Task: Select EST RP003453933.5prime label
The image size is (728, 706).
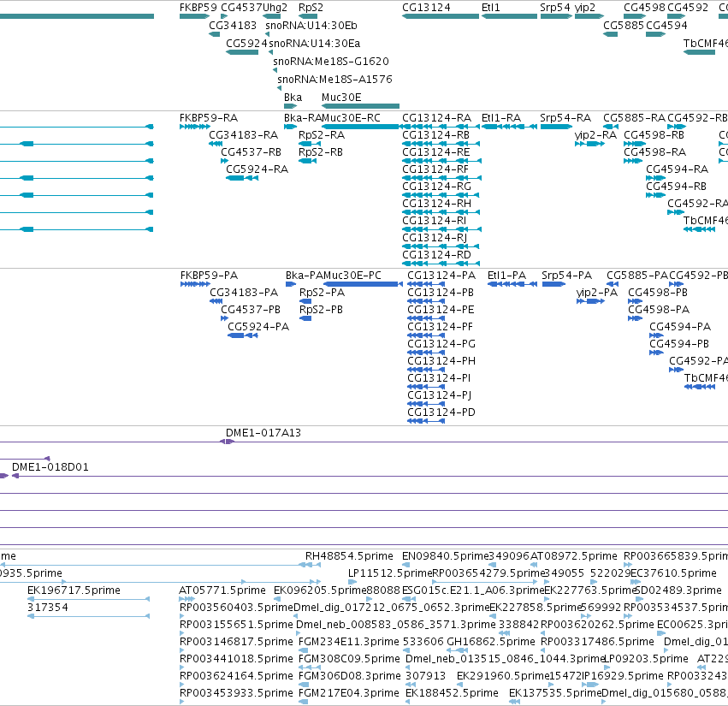Action: (x=236, y=693)
